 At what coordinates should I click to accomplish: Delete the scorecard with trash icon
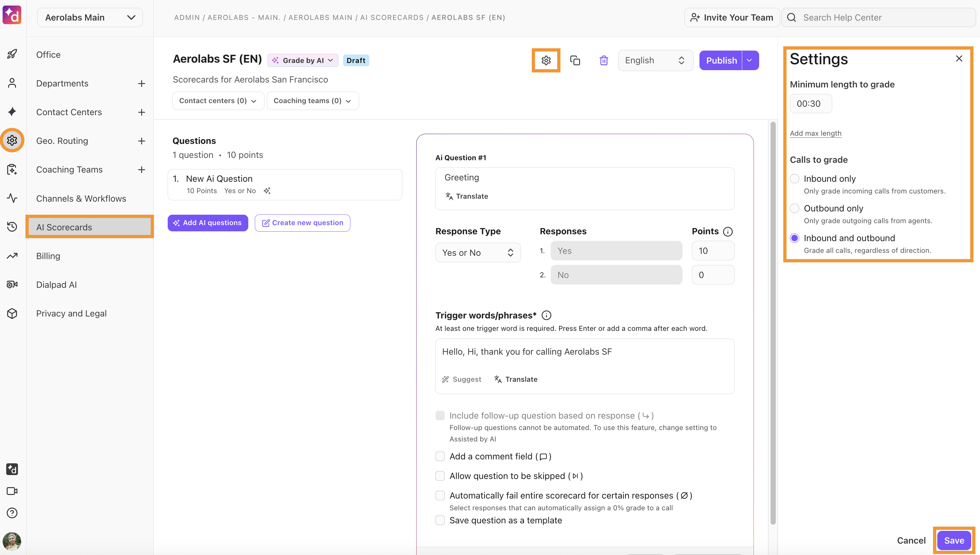[x=604, y=60]
